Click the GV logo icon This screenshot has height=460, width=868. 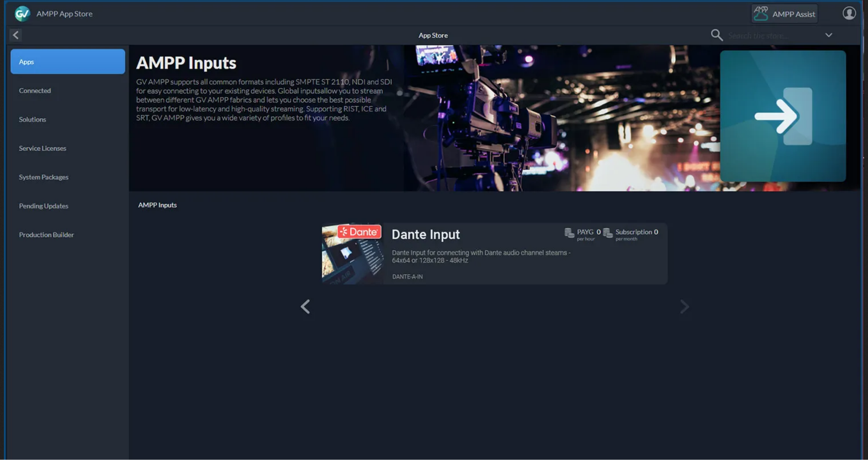pos(22,14)
